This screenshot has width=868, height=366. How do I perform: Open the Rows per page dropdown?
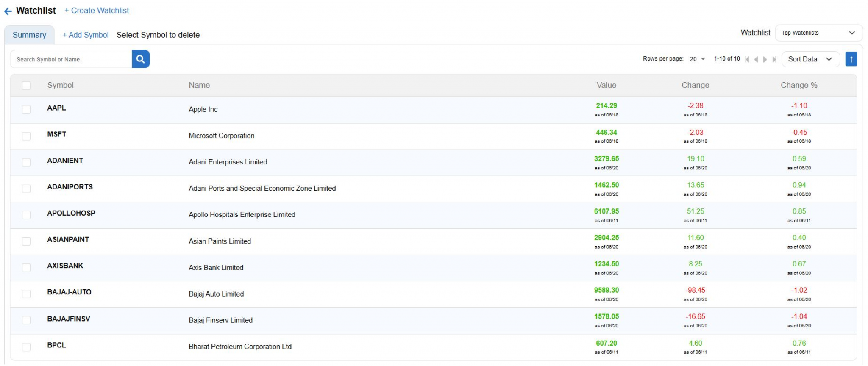coord(697,59)
